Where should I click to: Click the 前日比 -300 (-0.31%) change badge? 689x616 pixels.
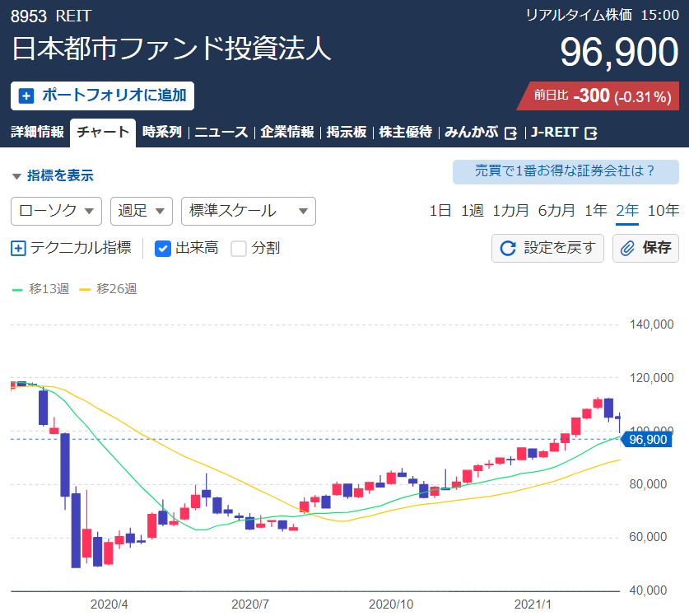point(598,96)
